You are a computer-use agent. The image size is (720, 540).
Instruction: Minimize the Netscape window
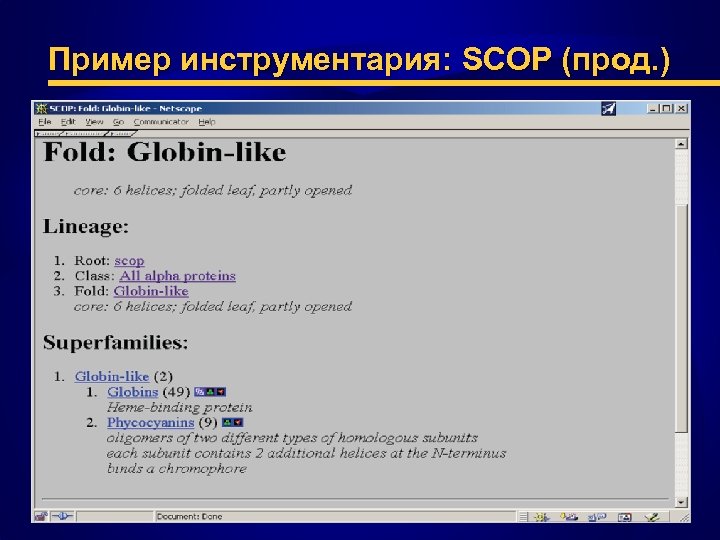tap(652, 109)
